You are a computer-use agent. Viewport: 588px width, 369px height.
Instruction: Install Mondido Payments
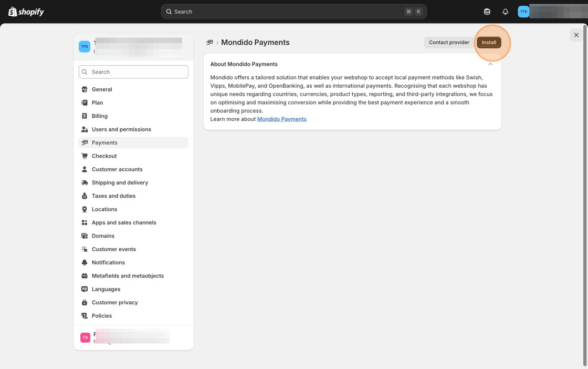click(489, 43)
